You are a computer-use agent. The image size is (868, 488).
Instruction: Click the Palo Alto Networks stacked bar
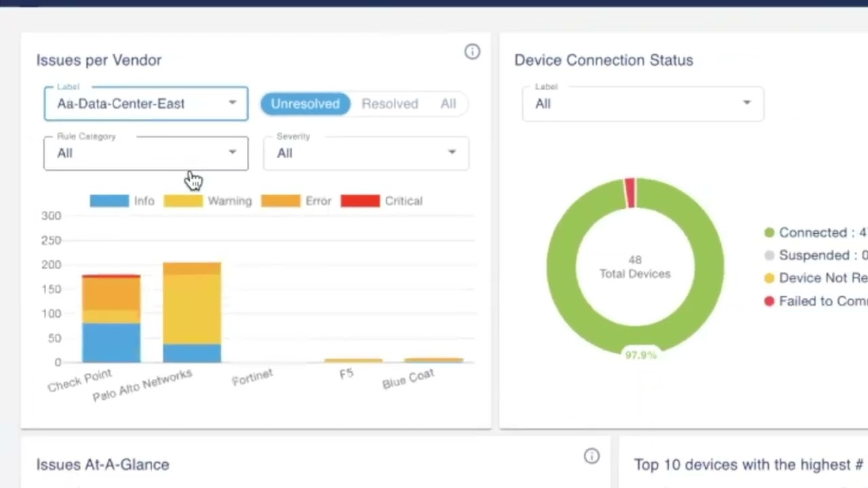click(192, 312)
